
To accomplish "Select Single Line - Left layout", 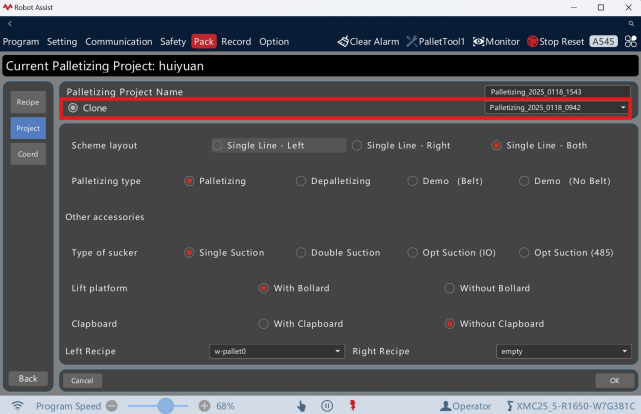I will click(x=217, y=145).
